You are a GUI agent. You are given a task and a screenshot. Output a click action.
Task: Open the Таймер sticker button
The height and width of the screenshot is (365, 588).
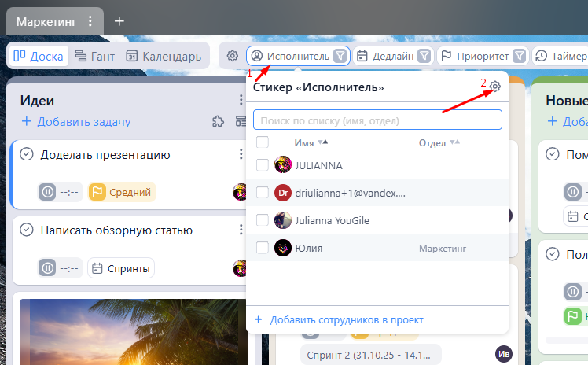(560, 56)
